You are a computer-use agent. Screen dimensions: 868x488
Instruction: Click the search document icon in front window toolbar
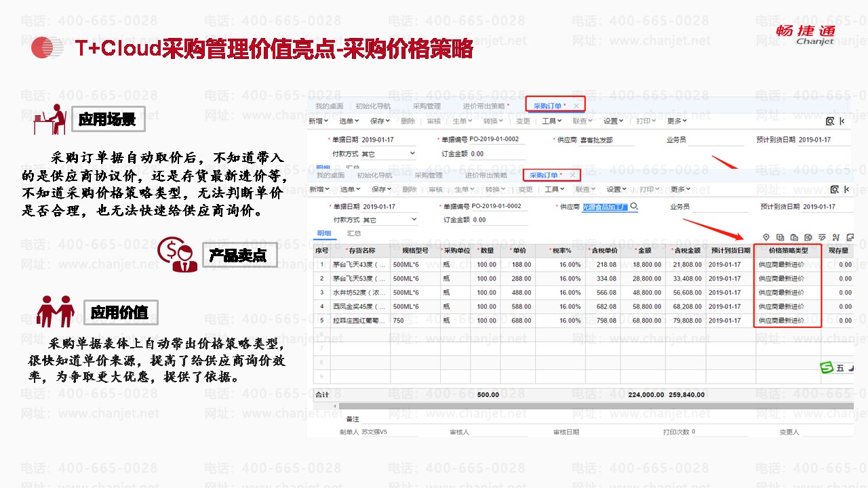click(834, 190)
